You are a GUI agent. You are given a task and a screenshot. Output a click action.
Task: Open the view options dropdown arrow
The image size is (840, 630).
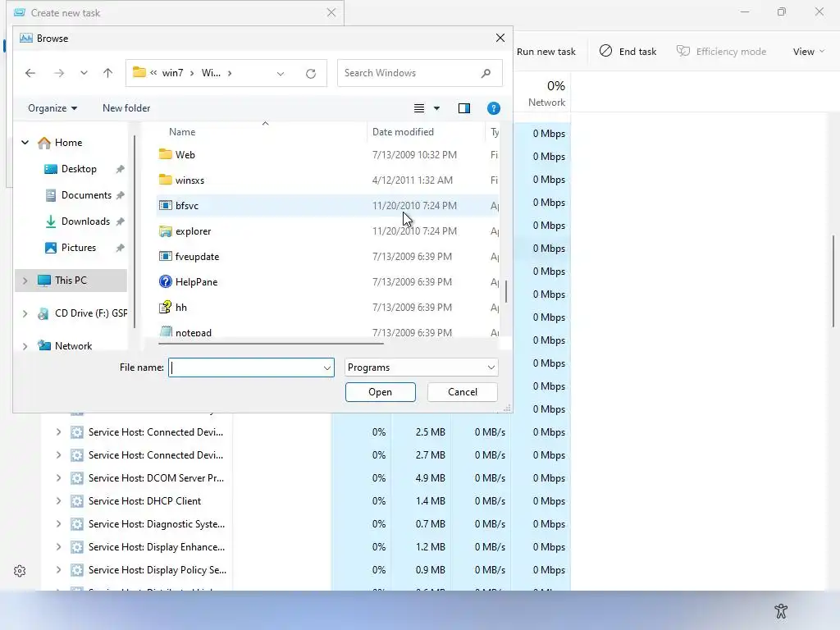(436, 108)
